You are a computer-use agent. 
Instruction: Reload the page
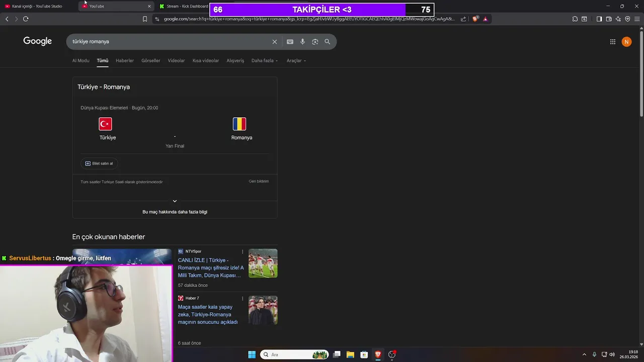[26, 19]
